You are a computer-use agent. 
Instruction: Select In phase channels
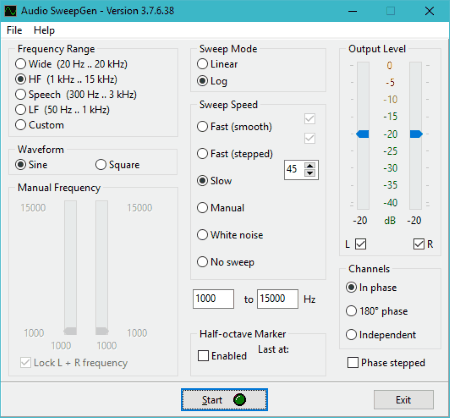pos(371,287)
